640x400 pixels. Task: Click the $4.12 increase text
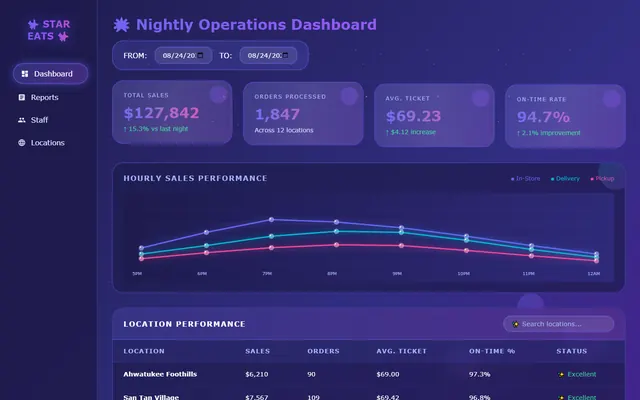[x=411, y=132]
